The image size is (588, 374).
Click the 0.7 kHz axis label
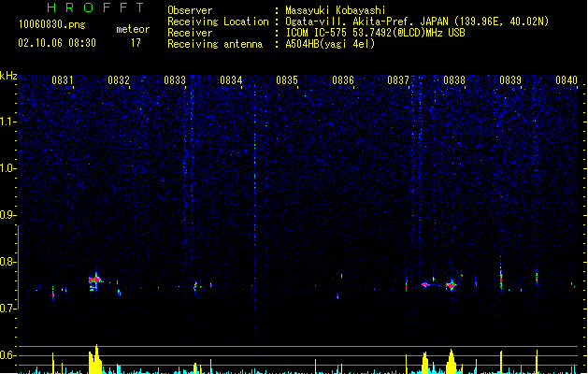(x=8, y=309)
